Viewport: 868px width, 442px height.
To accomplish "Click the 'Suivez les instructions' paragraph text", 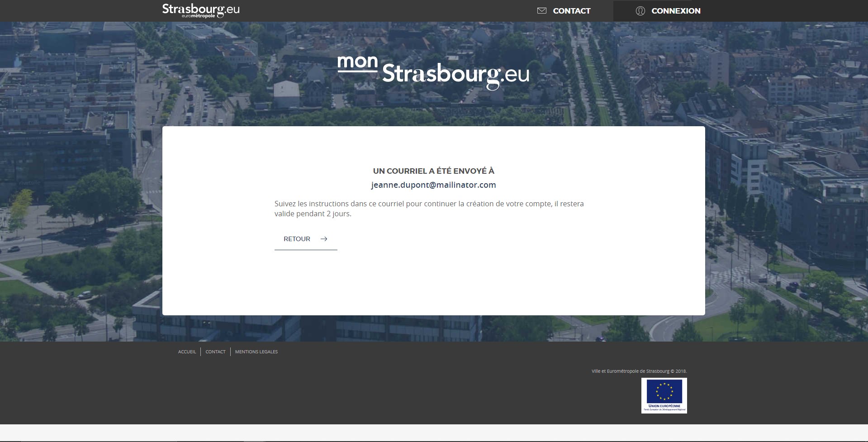I will [429, 209].
